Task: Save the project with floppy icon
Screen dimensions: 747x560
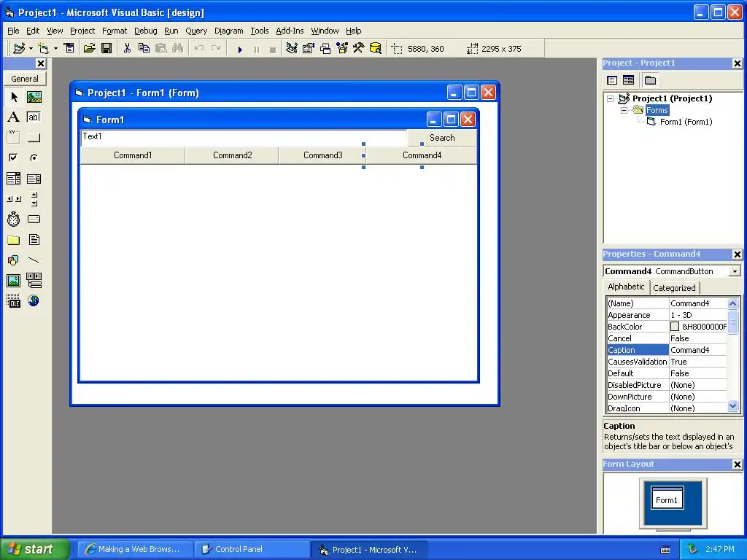Action: click(107, 49)
